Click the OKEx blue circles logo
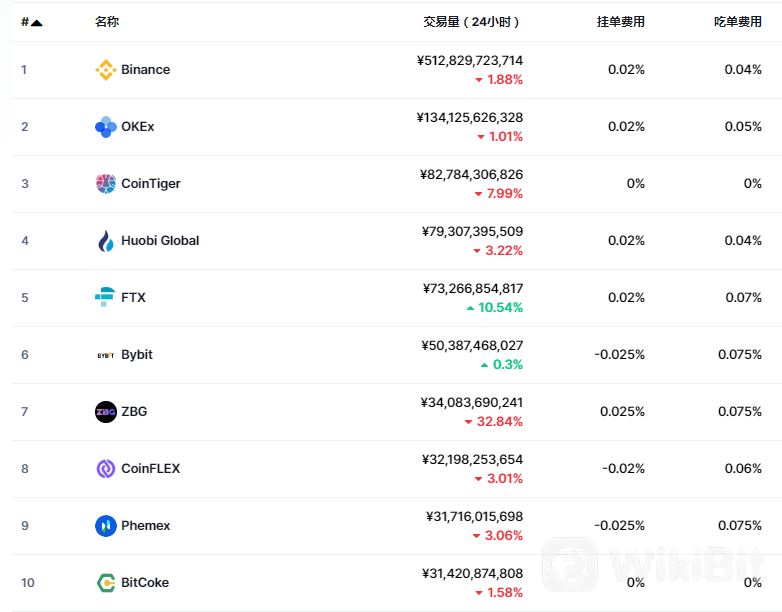 pyautogui.click(x=106, y=127)
